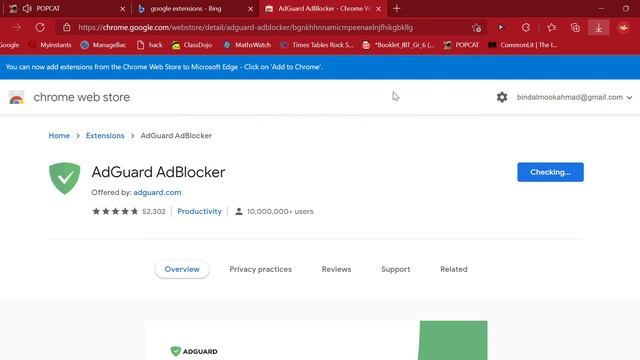Close the POPCAT tab
This screenshot has height=360, width=640.
click(x=122, y=9)
